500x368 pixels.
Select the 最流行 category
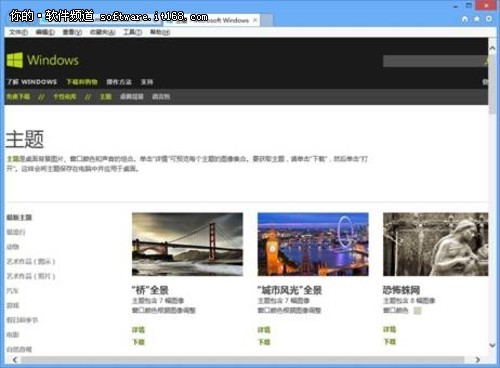click(x=16, y=232)
